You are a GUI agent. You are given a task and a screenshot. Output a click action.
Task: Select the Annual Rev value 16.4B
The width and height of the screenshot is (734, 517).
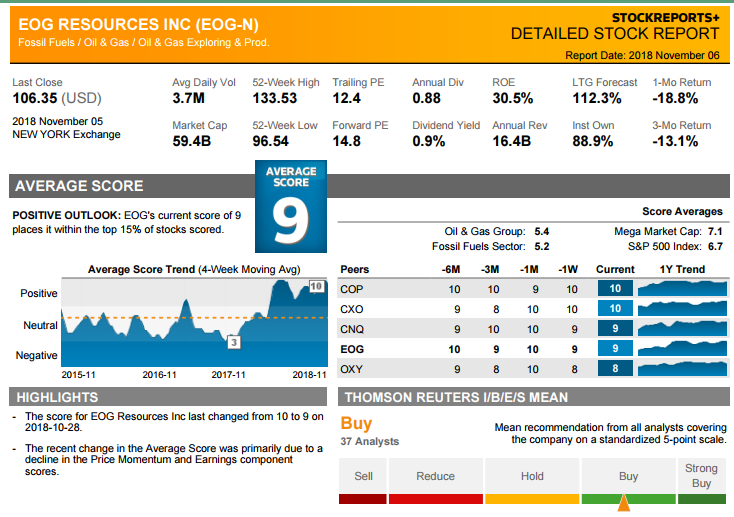[x=511, y=141]
